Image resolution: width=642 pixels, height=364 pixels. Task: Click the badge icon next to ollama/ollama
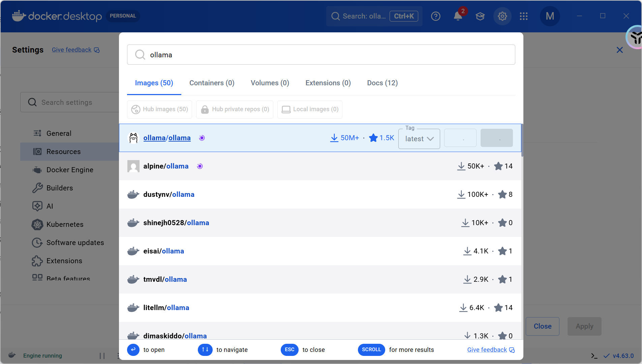coord(202,138)
